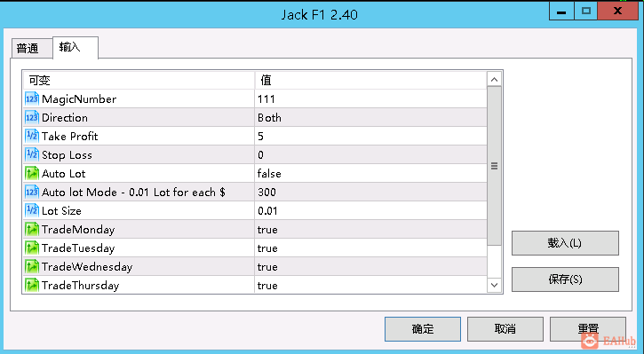
Task: Maximize the Jack F1 2.40 dialog
Action: pos(585,11)
